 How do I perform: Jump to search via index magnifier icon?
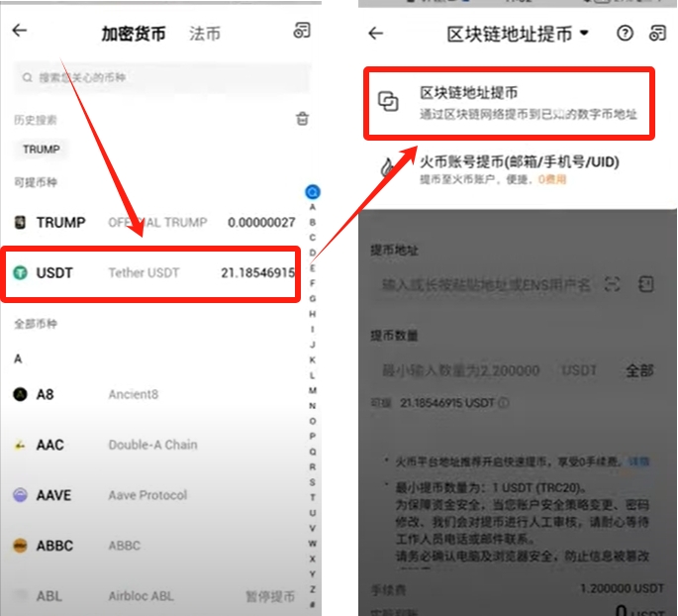click(x=313, y=192)
